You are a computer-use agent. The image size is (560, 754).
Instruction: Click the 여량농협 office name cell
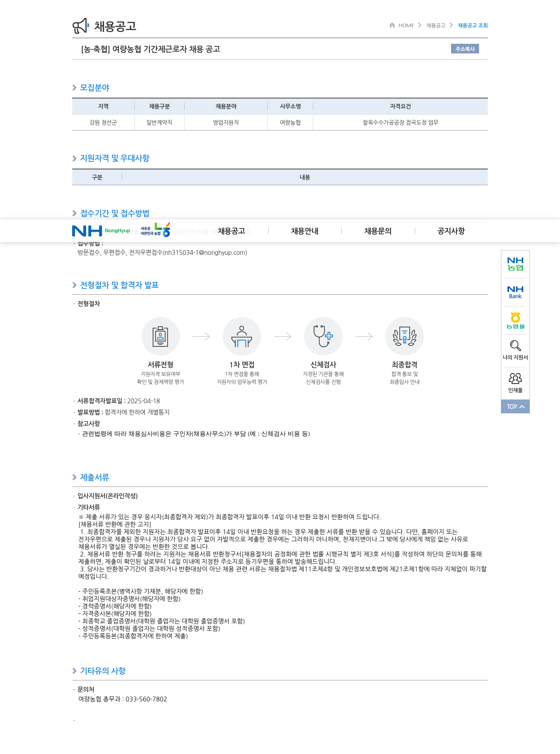point(290,123)
